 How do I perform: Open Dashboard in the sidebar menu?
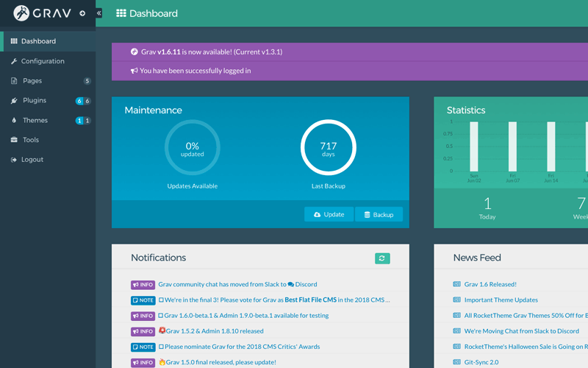click(x=48, y=41)
